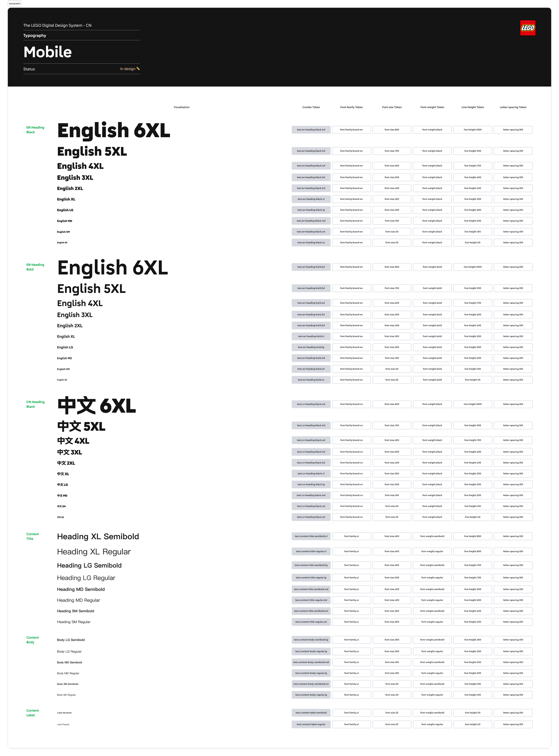Screen dimensions: 559x756
Task: Click the red LEGO logo
Action: pyautogui.click(x=527, y=28)
